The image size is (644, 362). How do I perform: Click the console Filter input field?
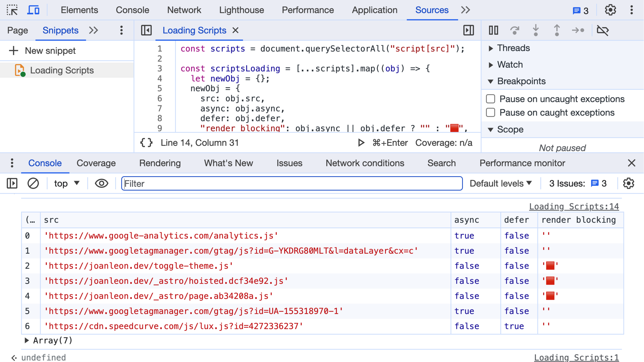(x=292, y=184)
